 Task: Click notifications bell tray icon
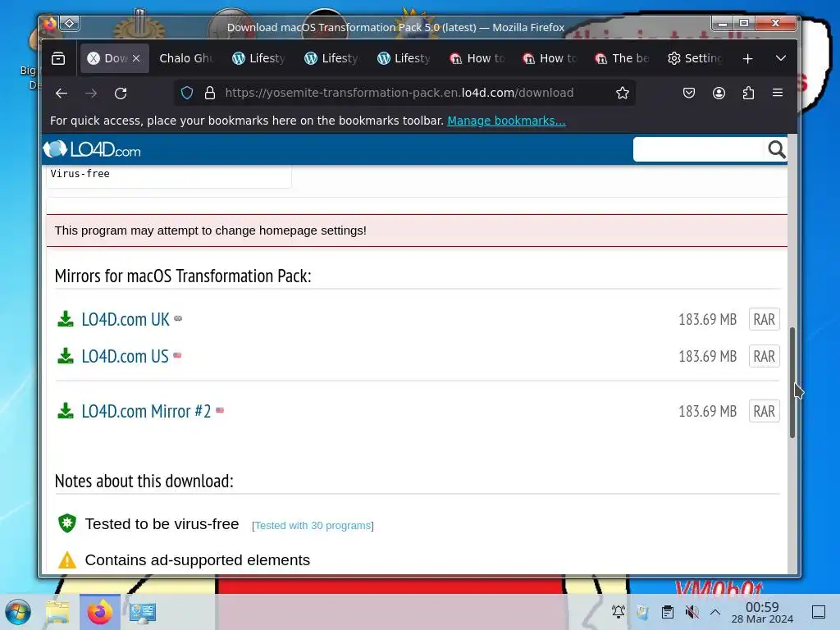tap(619, 611)
